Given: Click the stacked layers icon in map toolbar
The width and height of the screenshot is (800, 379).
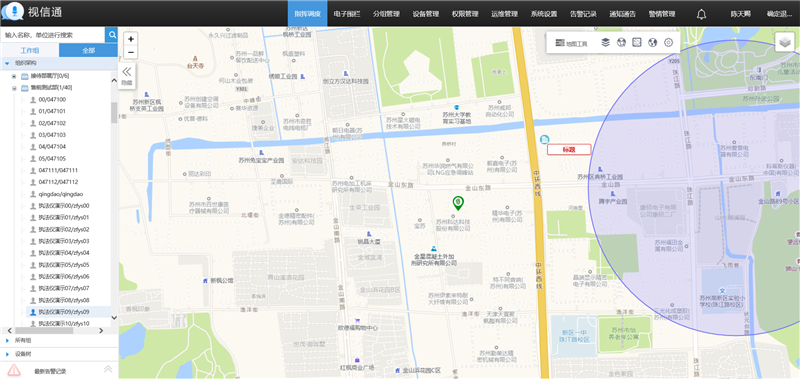Looking at the screenshot, I should (x=606, y=43).
